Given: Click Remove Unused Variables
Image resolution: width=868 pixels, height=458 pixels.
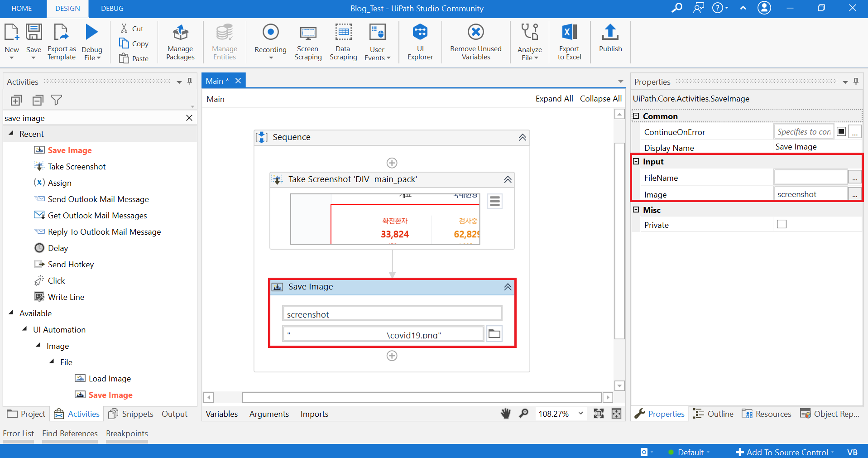Looking at the screenshot, I should [476, 42].
